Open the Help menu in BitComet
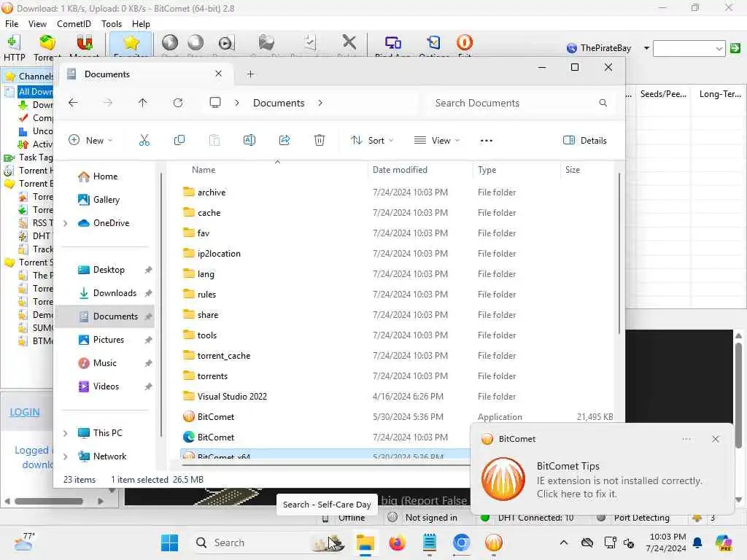 click(x=141, y=24)
